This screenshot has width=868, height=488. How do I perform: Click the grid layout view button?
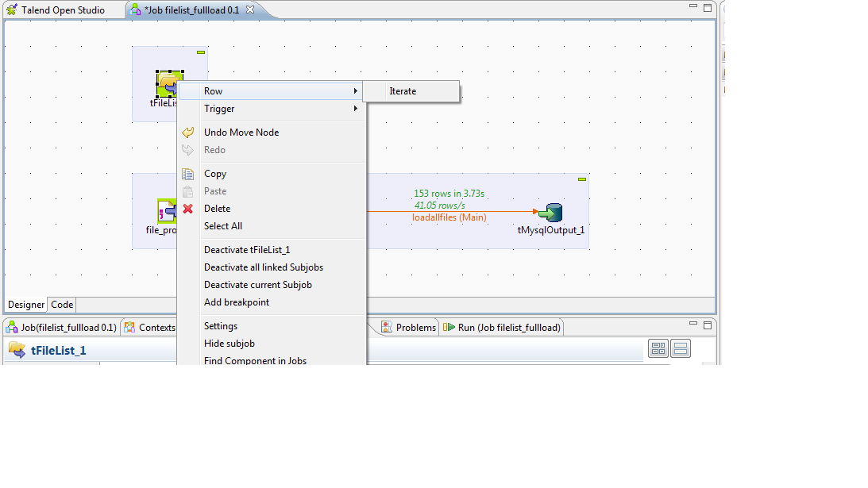click(658, 348)
